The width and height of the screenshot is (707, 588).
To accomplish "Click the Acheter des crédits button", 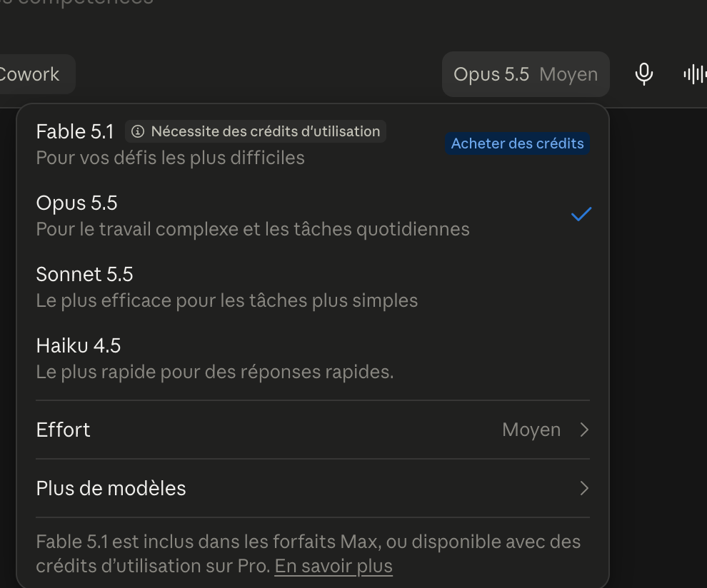I will [517, 143].
